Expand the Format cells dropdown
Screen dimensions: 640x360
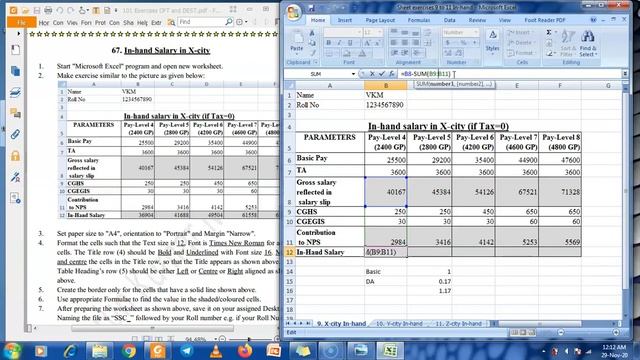tap(535, 53)
